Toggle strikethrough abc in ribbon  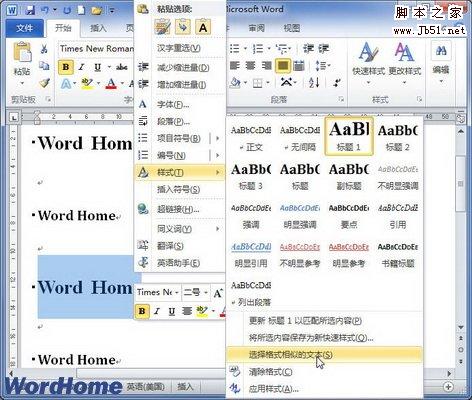pos(122,67)
